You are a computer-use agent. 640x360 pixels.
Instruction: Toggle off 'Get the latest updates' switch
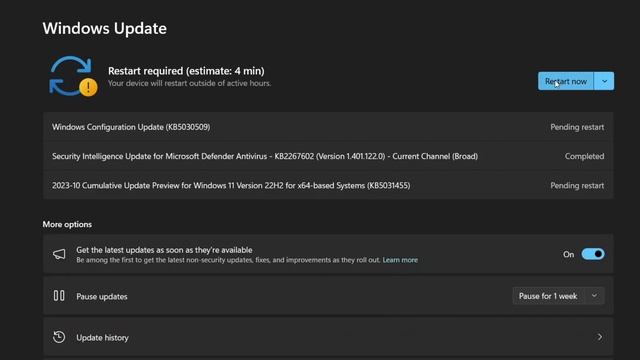click(593, 254)
